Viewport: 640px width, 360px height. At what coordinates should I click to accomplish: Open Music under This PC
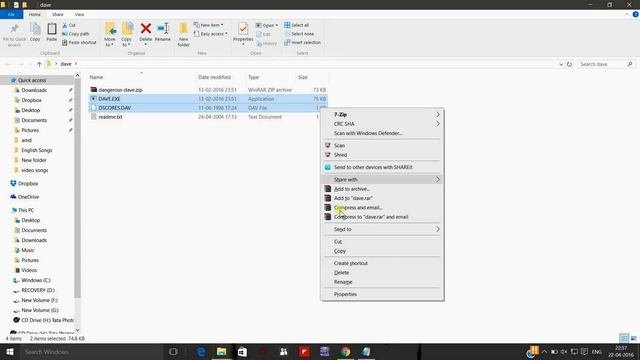tap(28, 250)
